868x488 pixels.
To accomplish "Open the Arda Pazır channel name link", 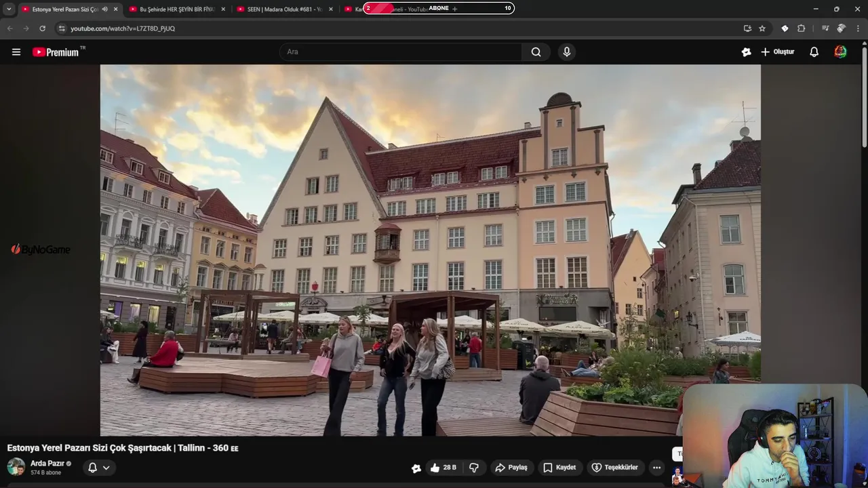I will 47,464.
